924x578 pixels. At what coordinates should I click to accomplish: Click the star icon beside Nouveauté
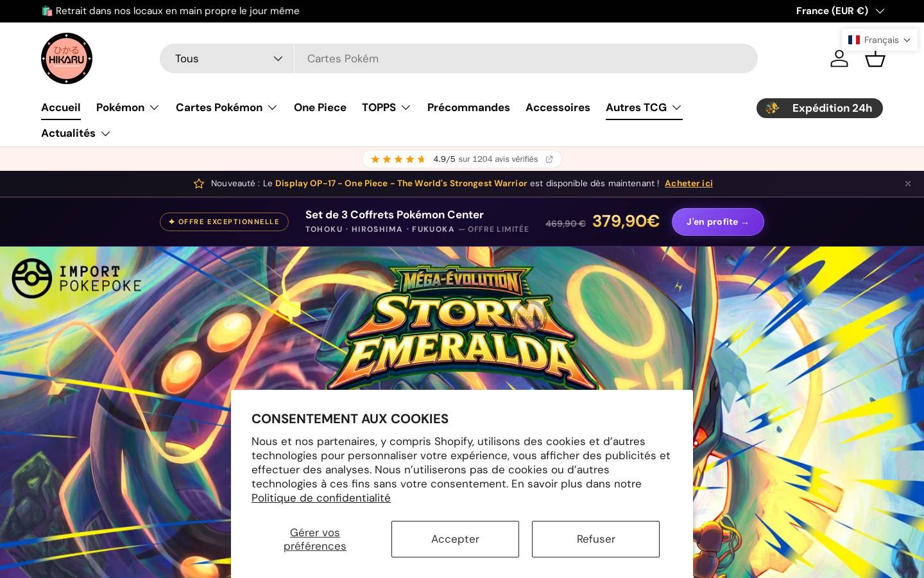pos(199,184)
